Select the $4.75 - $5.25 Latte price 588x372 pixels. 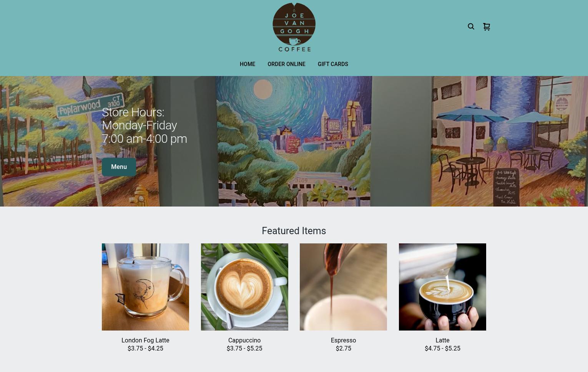(442, 349)
